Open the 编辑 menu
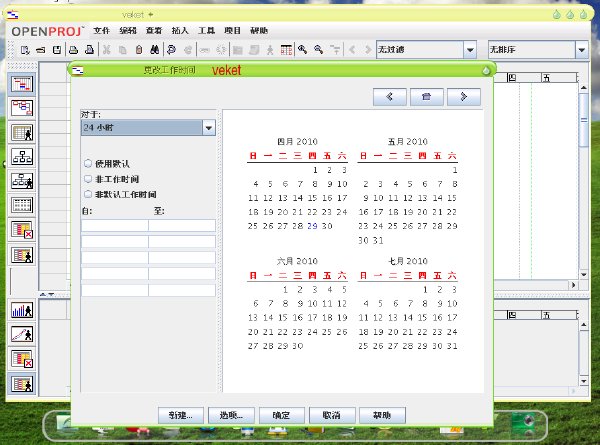 click(x=128, y=31)
